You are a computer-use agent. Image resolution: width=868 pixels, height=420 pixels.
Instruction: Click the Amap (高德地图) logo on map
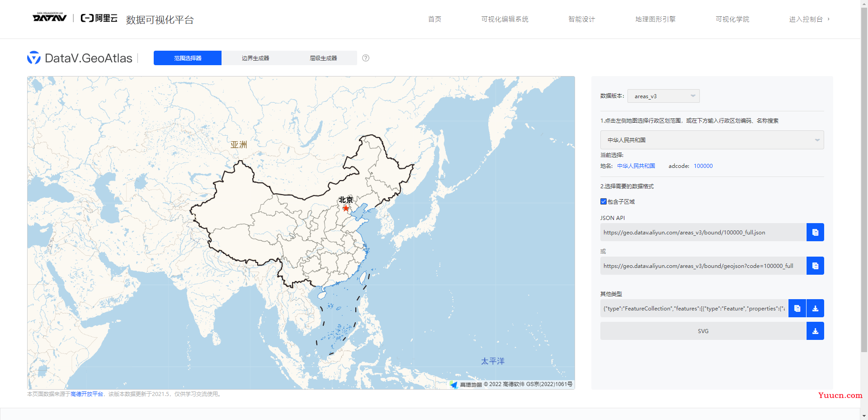click(x=466, y=384)
